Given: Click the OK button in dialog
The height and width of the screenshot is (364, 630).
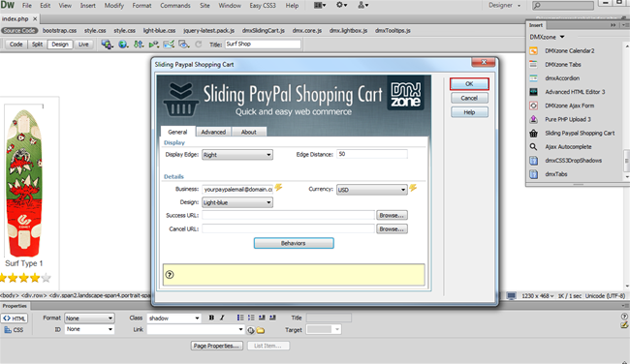Looking at the screenshot, I should (x=469, y=84).
